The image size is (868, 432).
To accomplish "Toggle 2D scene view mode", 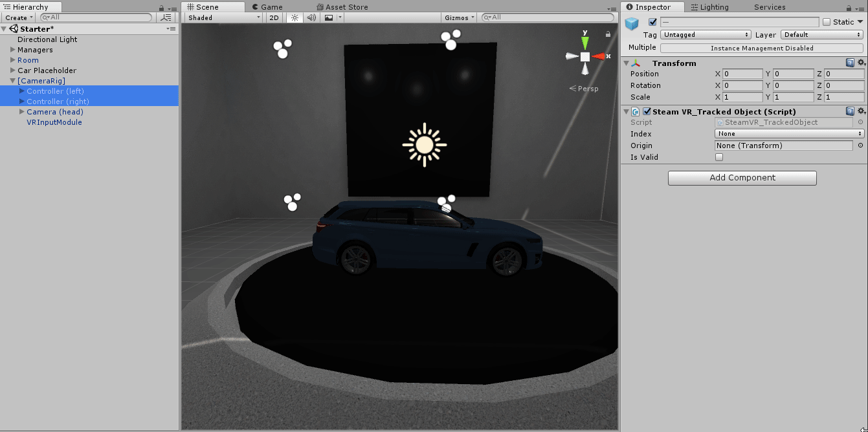I will (x=274, y=17).
